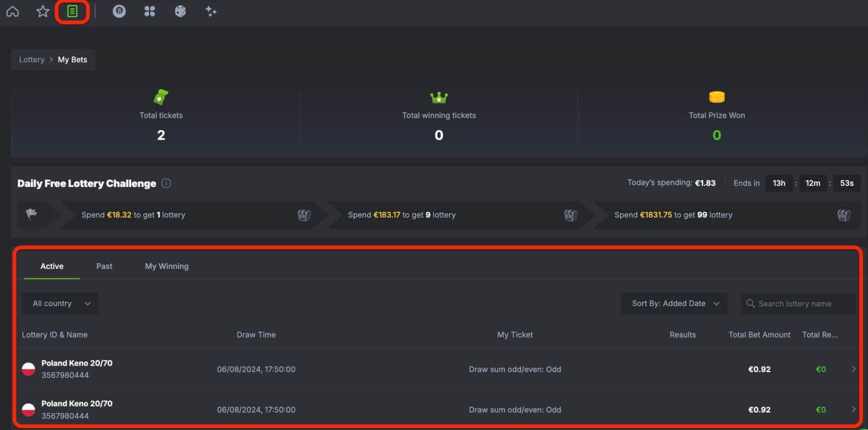
Task: Select the dice-ball game icon
Action: pyautogui.click(x=180, y=11)
